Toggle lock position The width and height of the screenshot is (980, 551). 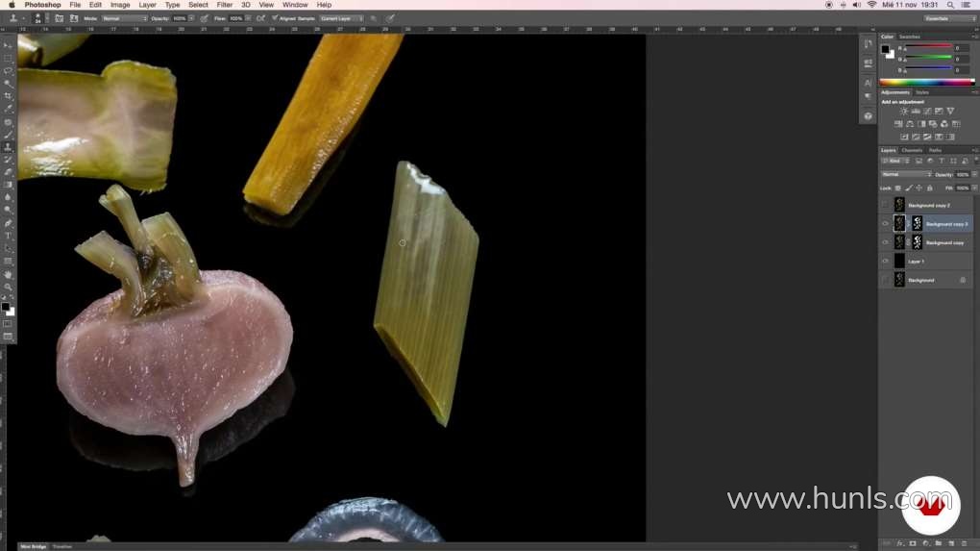point(919,188)
